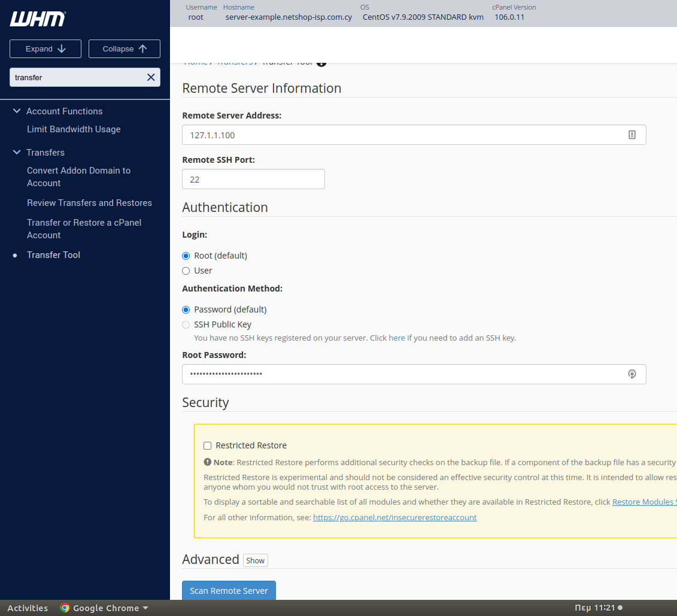Image resolution: width=677 pixels, height=616 pixels.
Task: Click key icon in Root Password field
Action: click(632, 374)
